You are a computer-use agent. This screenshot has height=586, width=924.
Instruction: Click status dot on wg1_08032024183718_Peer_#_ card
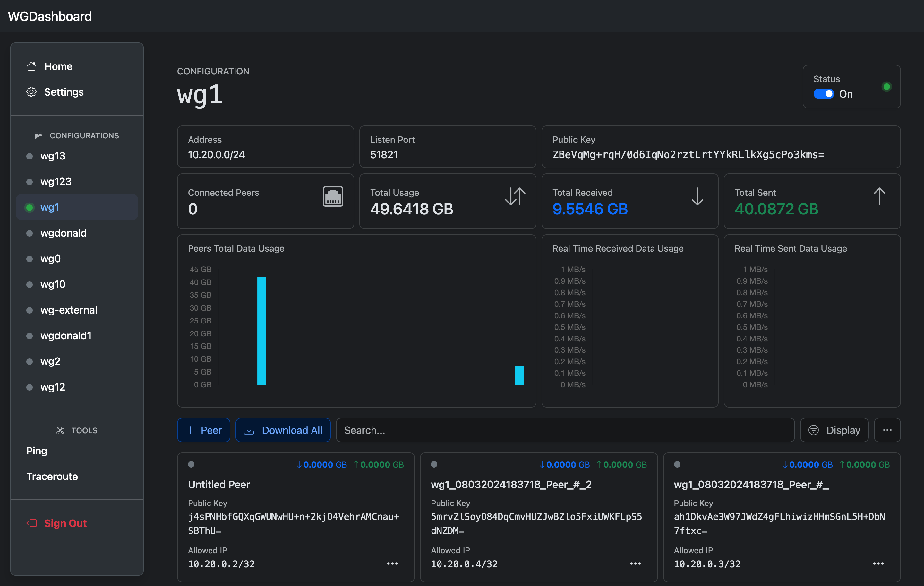[x=677, y=464]
